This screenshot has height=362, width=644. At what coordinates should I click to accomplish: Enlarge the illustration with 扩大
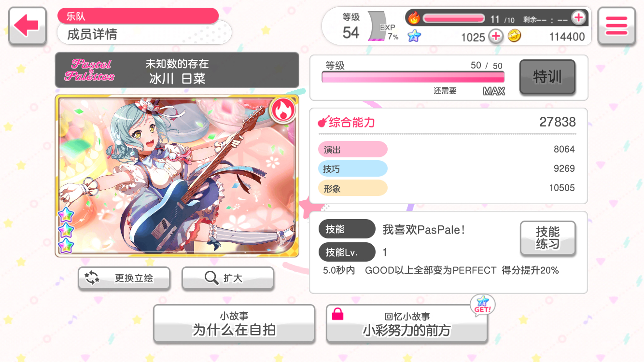pos(227,278)
